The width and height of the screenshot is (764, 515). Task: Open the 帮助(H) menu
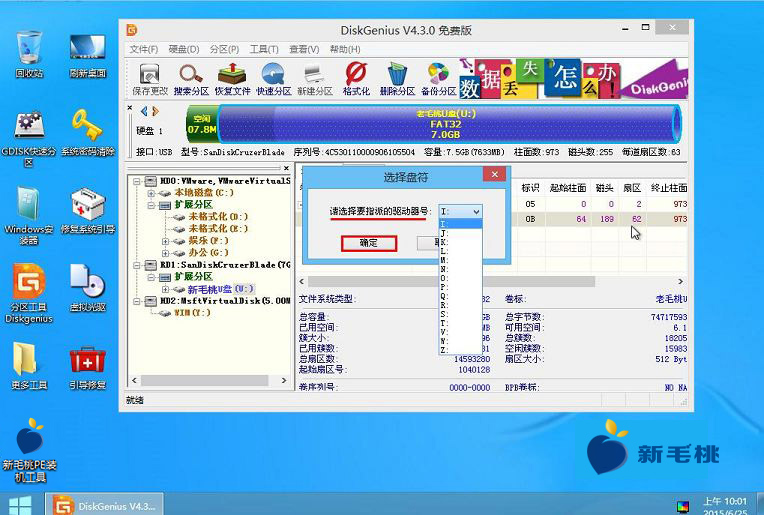pyautogui.click(x=345, y=49)
